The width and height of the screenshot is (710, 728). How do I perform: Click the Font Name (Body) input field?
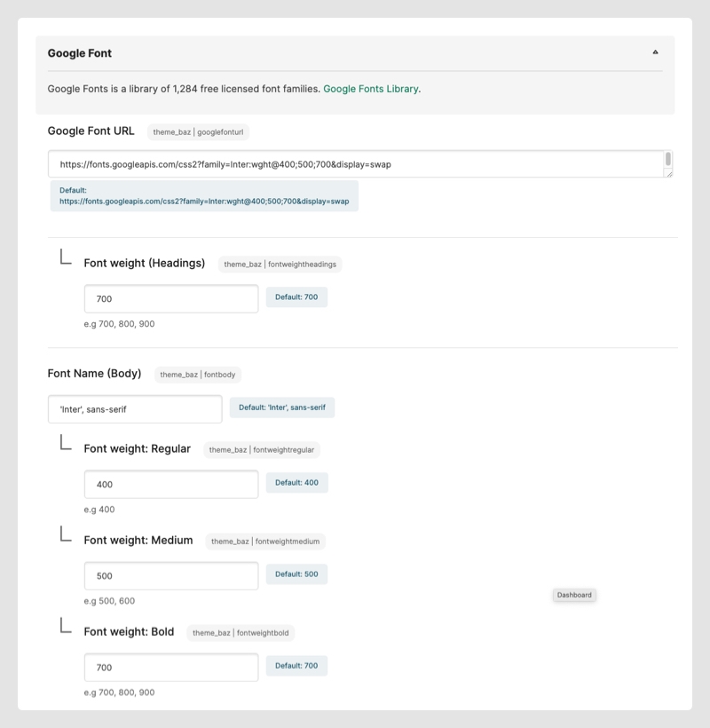point(135,409)
